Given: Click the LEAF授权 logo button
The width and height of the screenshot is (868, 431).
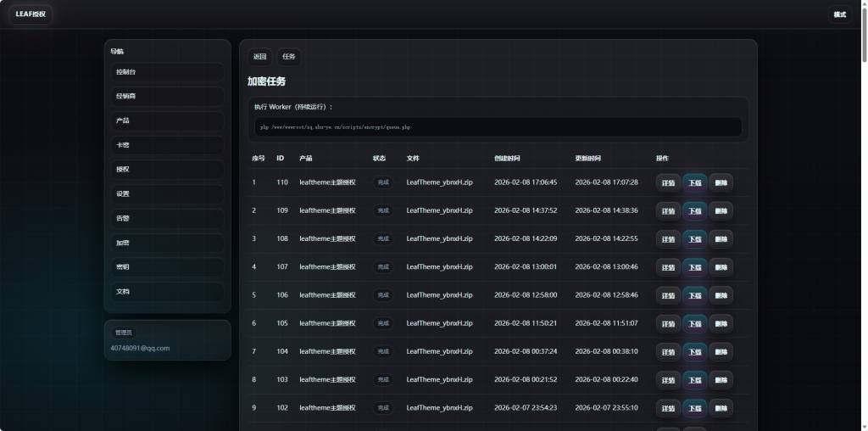Looking at the screenshot, I should [31, 14].
